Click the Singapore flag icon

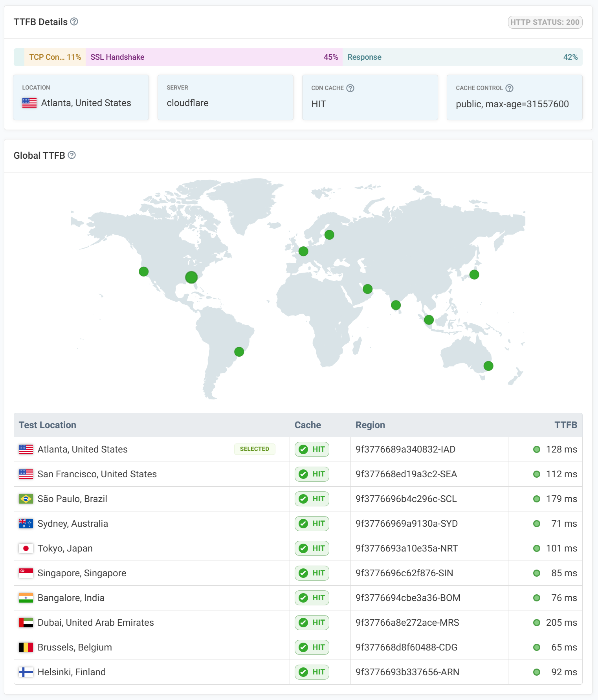pos(26,573)
